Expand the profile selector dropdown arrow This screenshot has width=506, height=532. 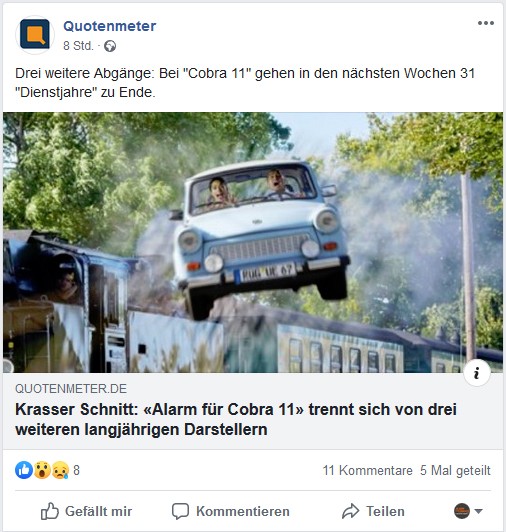point(479,511)
